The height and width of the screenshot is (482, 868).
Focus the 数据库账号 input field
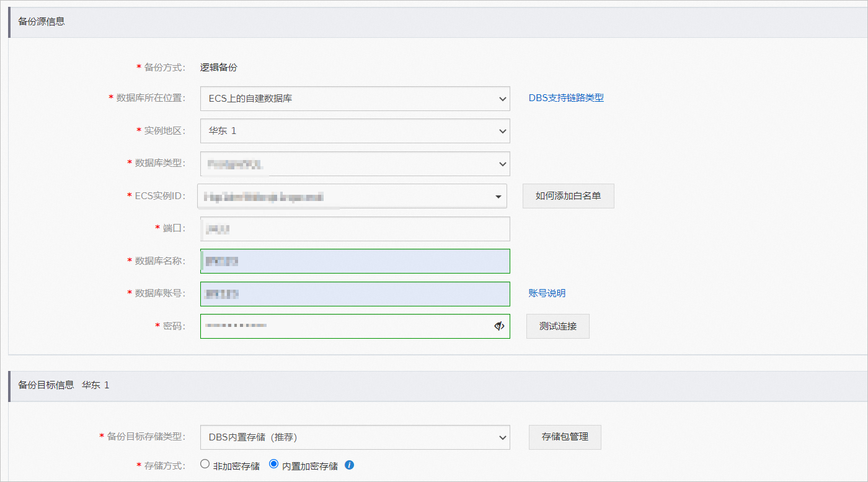pos(355,294)
